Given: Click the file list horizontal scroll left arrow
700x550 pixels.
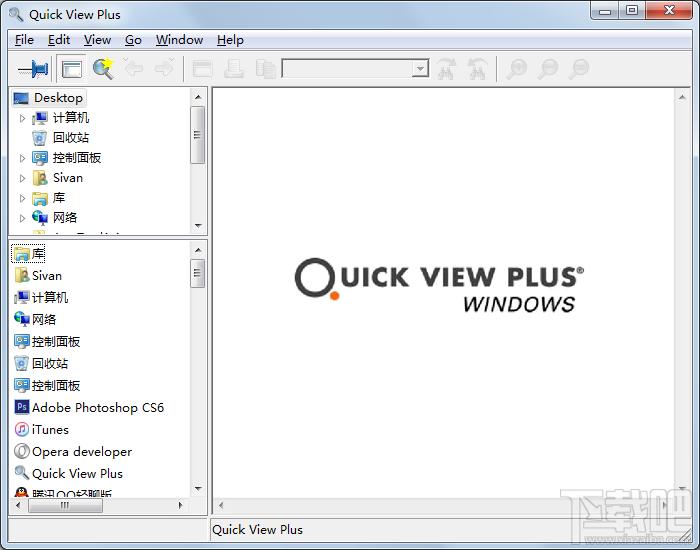Looking at the screenshot, I should [x=18, y=505].
